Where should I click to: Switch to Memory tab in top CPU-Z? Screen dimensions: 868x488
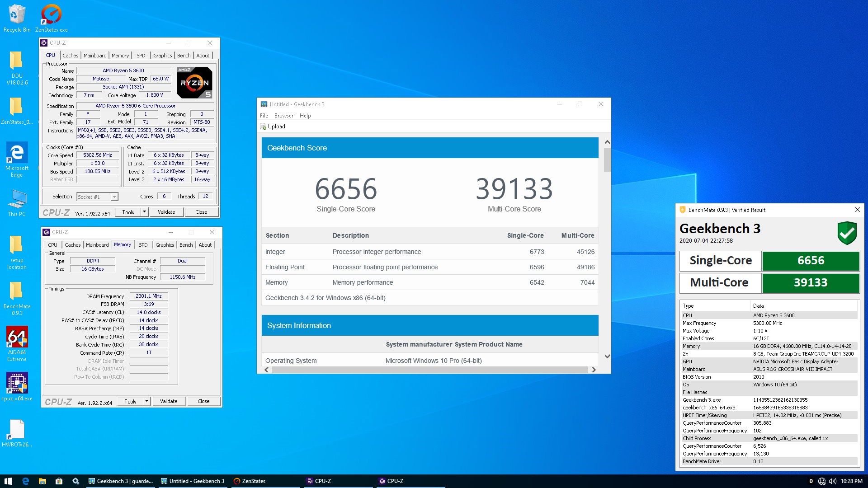[120, 56]
